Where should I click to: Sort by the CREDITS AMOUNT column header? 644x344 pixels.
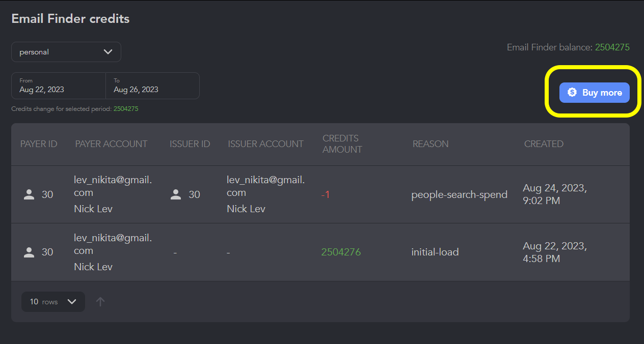tap(342, 144)
